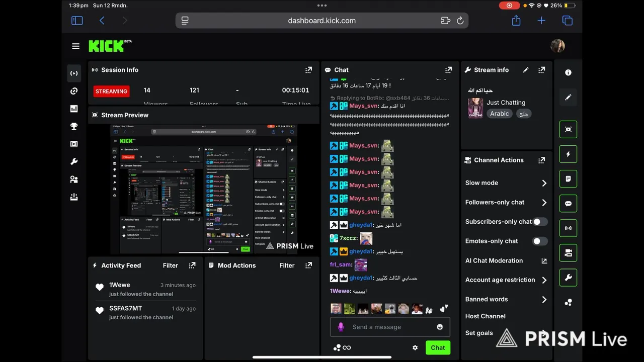Viewport: 644px width, 362px height.
Task: Select first emote in quick emote row
Action: click(336, 309)
